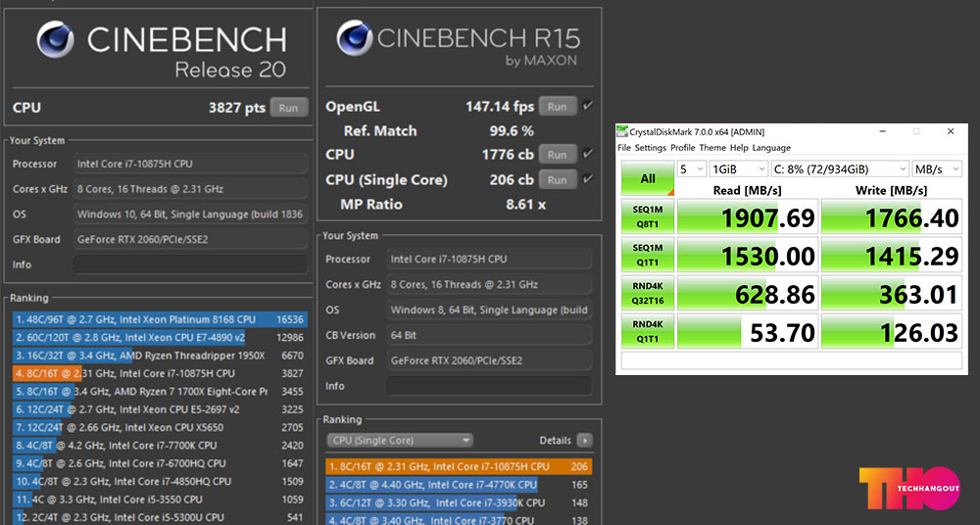Toggle the CPU checkbox in Cinebench R15

coord(587,154)
